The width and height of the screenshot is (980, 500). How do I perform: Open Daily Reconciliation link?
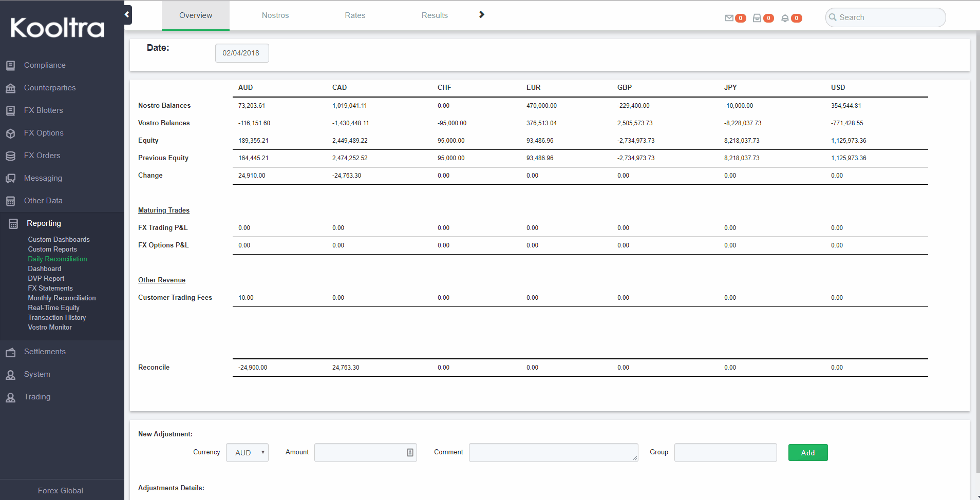pos(58,259)
